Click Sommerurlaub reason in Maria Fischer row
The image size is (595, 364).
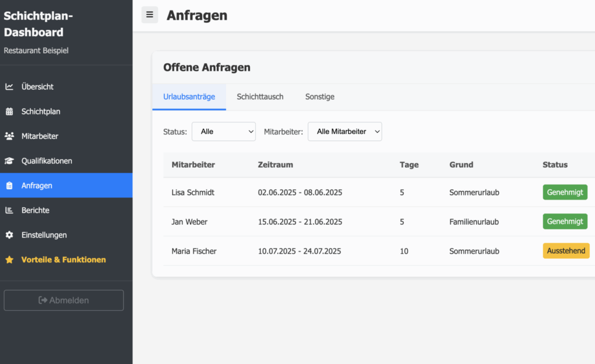point(474,251)
